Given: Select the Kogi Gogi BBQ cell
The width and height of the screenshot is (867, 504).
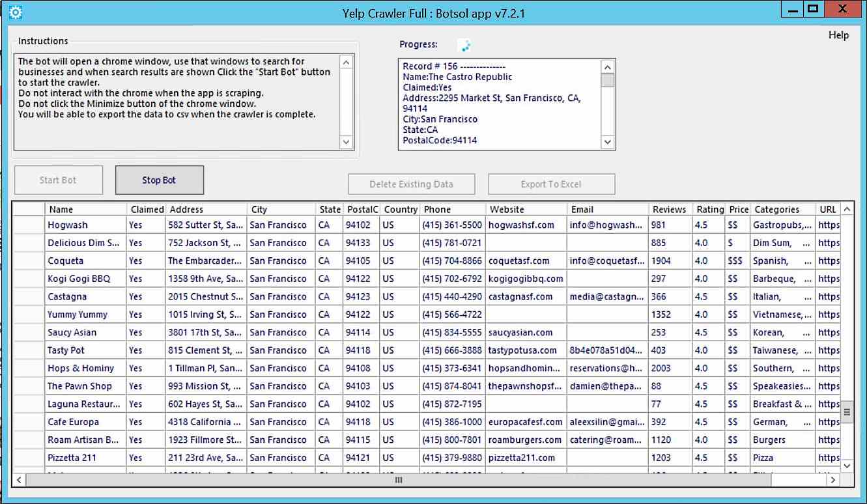Looking at the screenshot, I should [86, 279].
